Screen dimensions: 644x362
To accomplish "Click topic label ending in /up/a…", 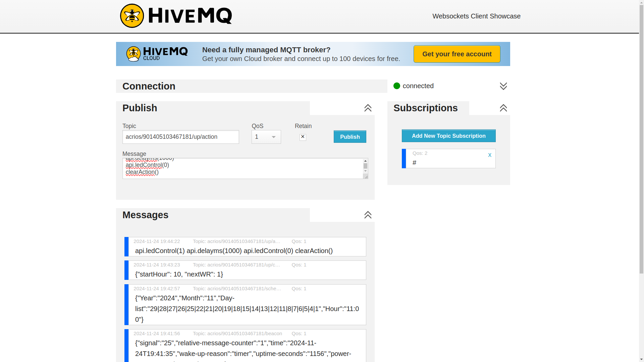I will click(237, 241).
